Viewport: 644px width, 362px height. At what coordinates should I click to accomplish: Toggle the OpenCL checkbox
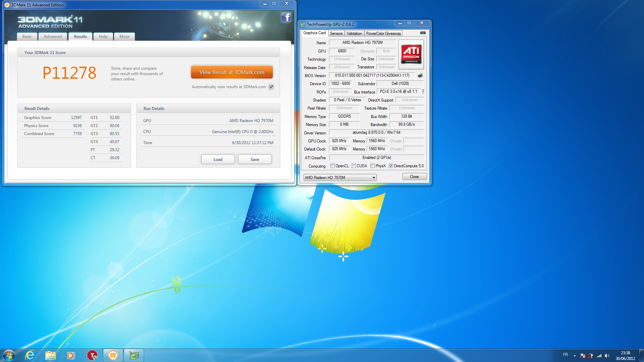(332, 166)
